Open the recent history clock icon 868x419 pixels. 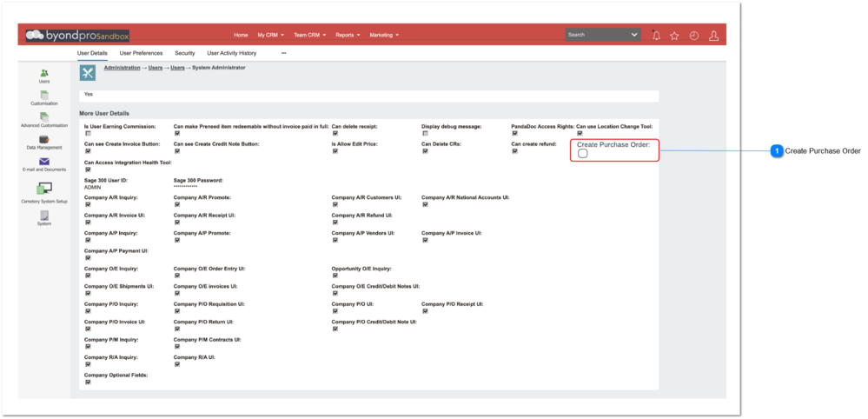694,36
